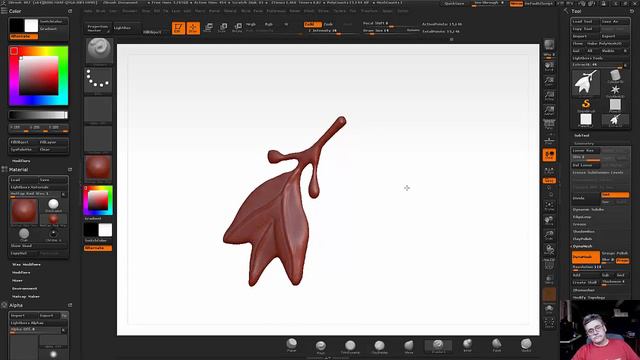Select the Rotate transform icon in top shelf

pyautogui.click(x=238, y=27)
